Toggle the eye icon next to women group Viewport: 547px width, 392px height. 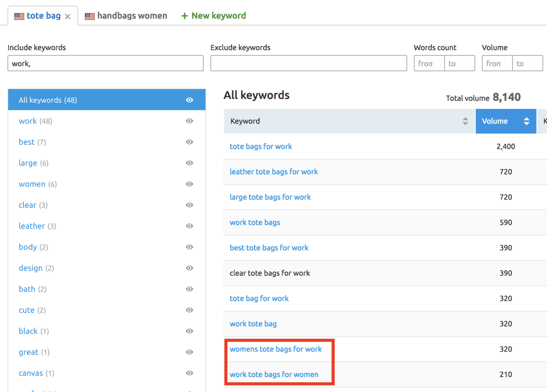coord(189,184)
